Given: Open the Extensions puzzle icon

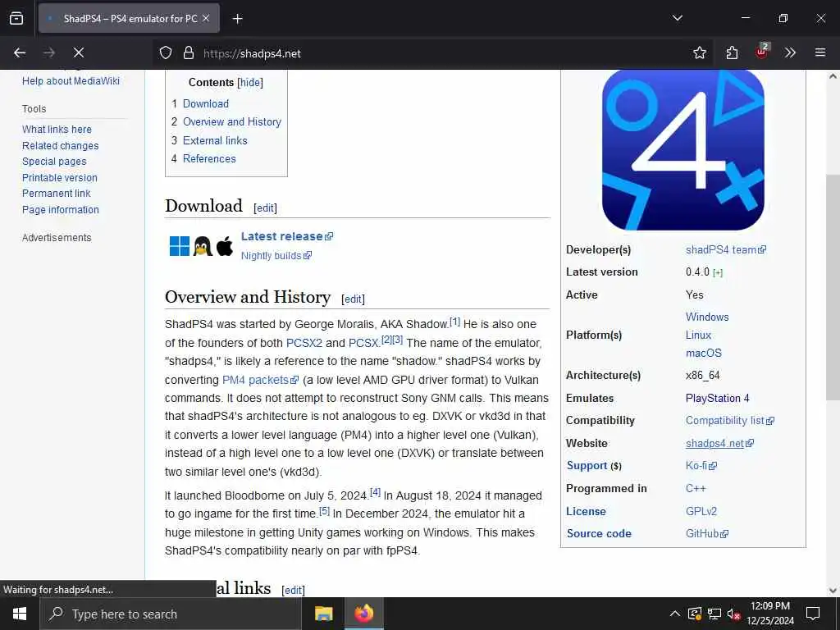Looking at the screenshot, I should [x=732, y=52].
